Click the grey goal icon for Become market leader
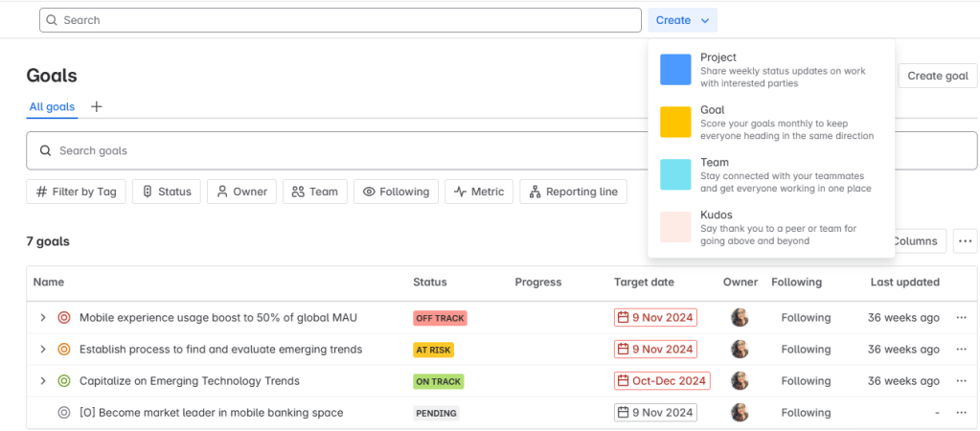Viewport: 980px width, 431px height. coord(64,413)
